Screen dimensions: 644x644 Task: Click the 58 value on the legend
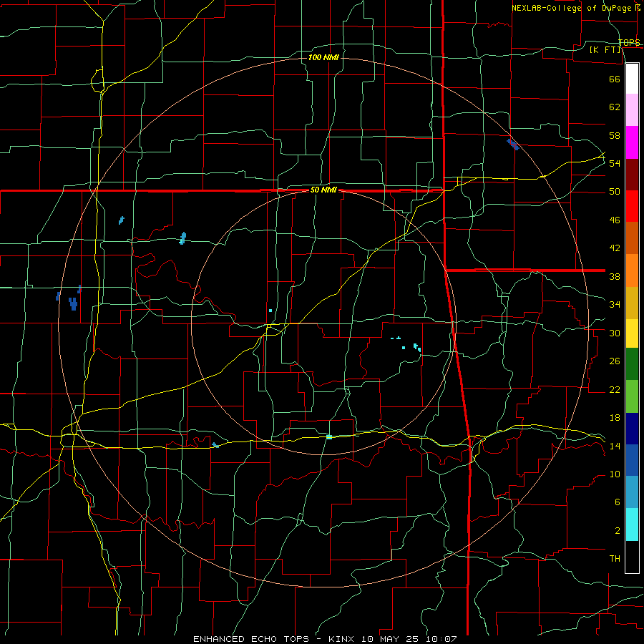(615, 135)
